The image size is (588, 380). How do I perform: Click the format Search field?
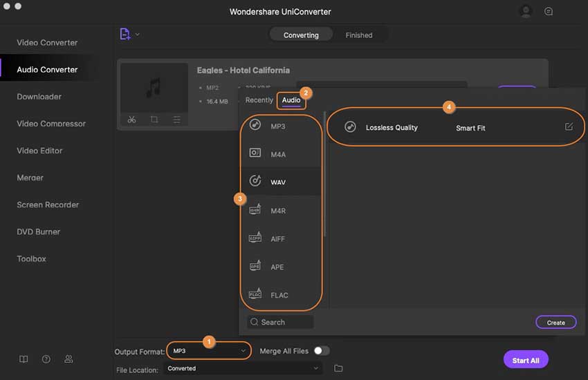pyautogui.click(x=280, y=322)
